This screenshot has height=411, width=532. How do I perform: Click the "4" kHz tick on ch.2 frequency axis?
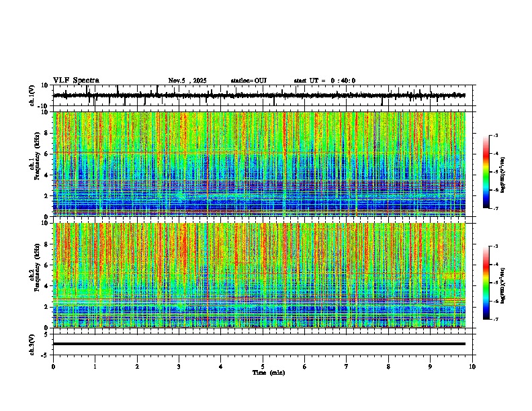click(46, 286)
